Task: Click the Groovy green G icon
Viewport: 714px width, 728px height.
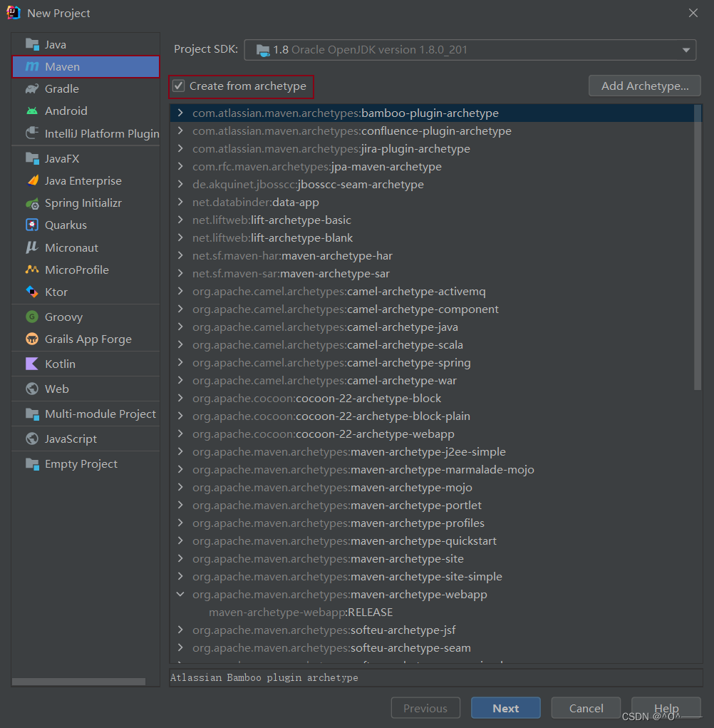Action: 32,317
